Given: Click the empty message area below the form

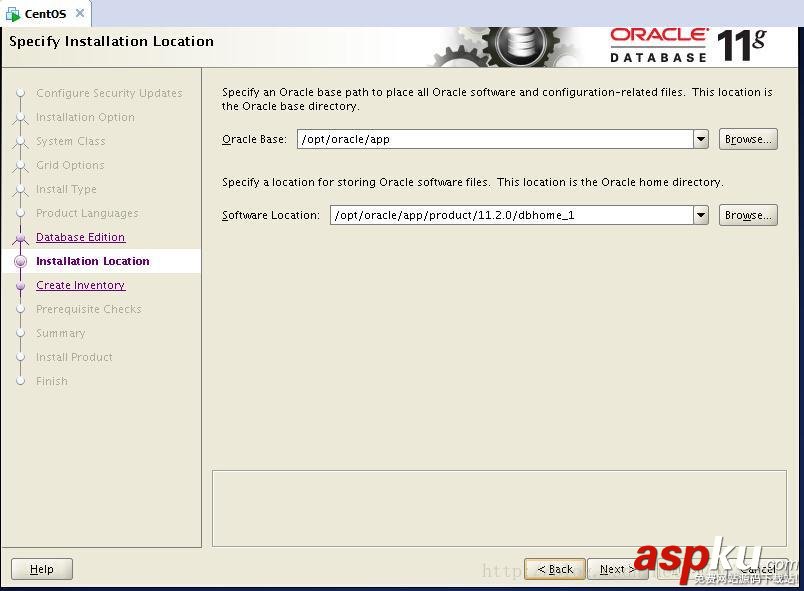Looking at the screenshot, I should pos(499,508).
